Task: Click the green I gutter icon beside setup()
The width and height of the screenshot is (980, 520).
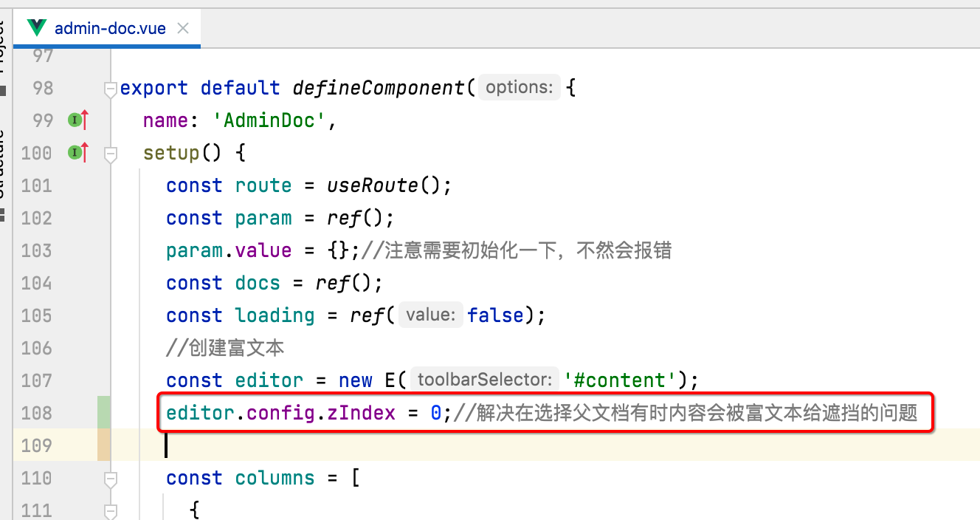Action: click(74, 153)
